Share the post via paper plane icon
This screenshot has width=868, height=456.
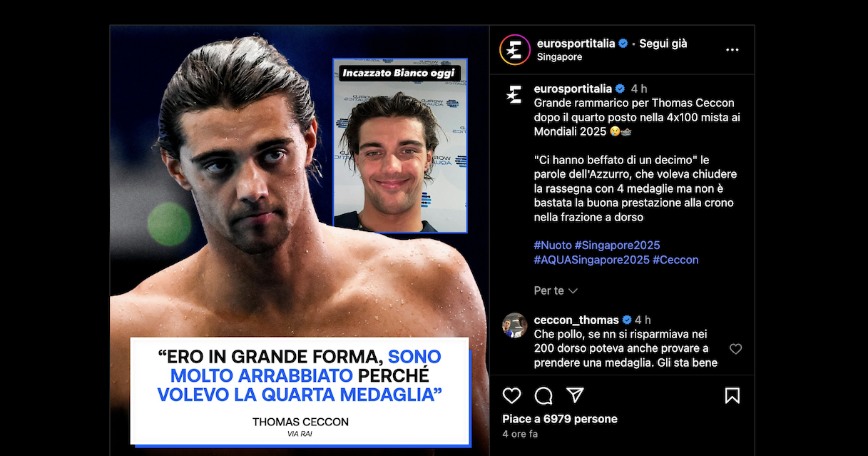pyautogui.click(x=575, y=395)
